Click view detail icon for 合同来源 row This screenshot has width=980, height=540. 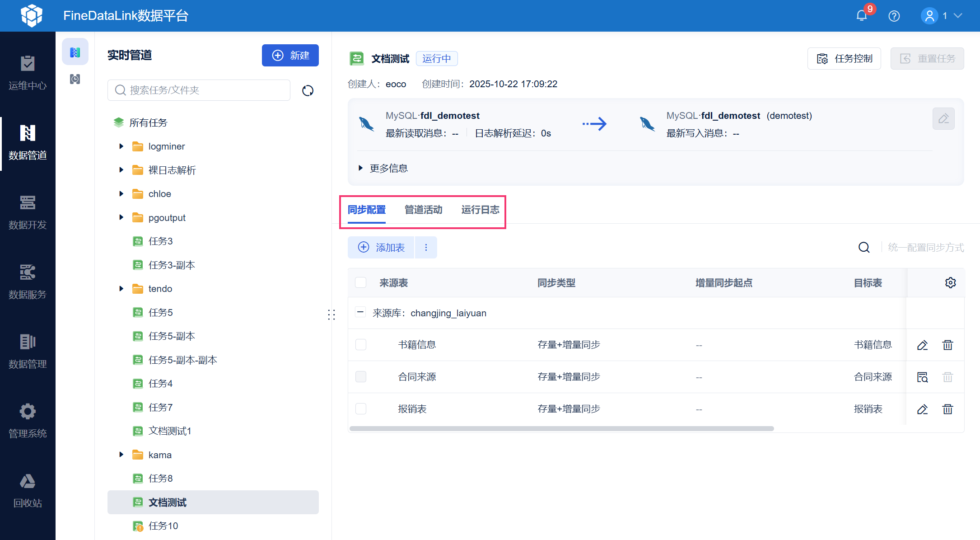pyautogui.click(x=922, y=377)
